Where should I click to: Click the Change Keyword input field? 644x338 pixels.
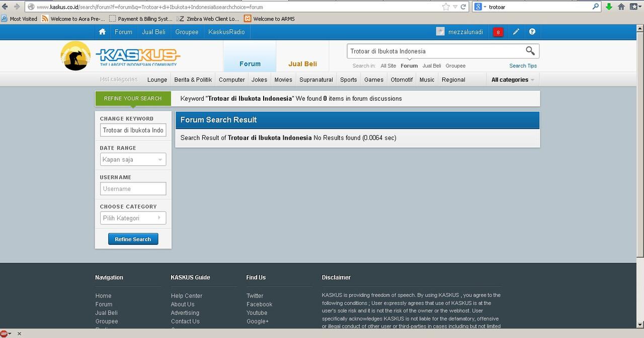tap(133, 130)
